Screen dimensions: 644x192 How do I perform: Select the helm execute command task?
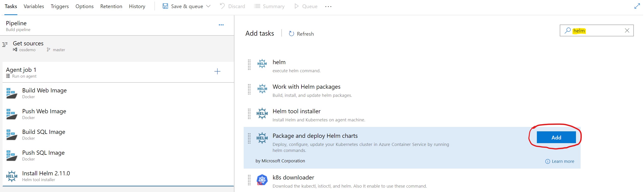coord(412,66)
